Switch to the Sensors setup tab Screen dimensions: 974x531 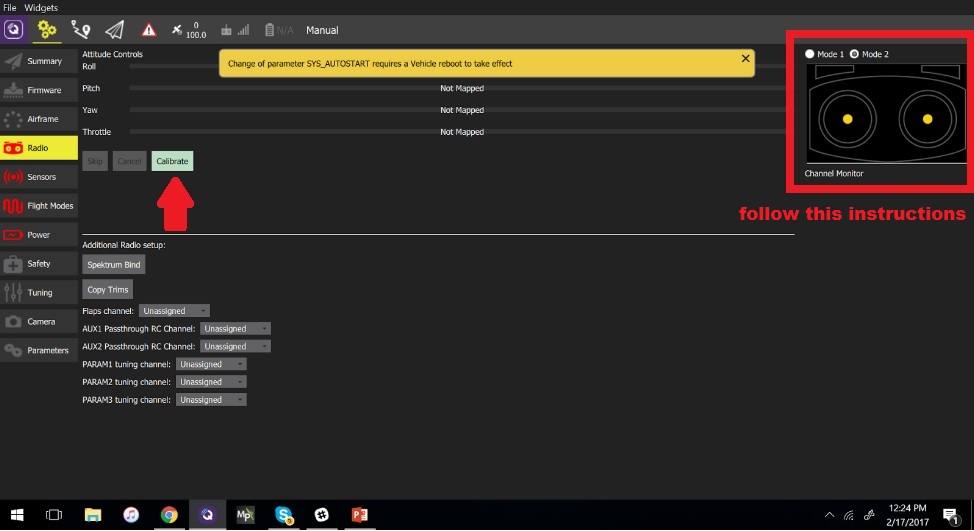(x=39, y=177)
